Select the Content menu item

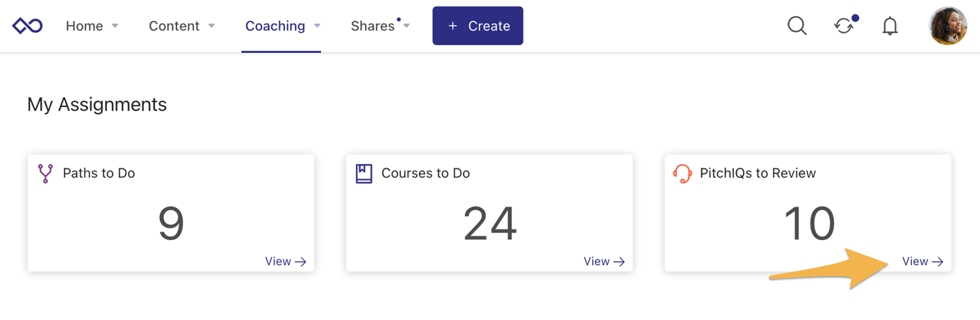point(174,26)
